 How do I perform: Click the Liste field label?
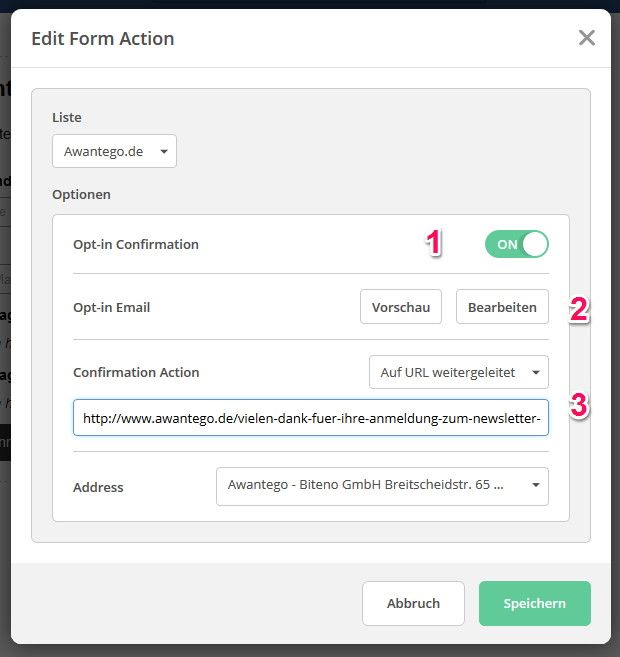tap(66, 117)
